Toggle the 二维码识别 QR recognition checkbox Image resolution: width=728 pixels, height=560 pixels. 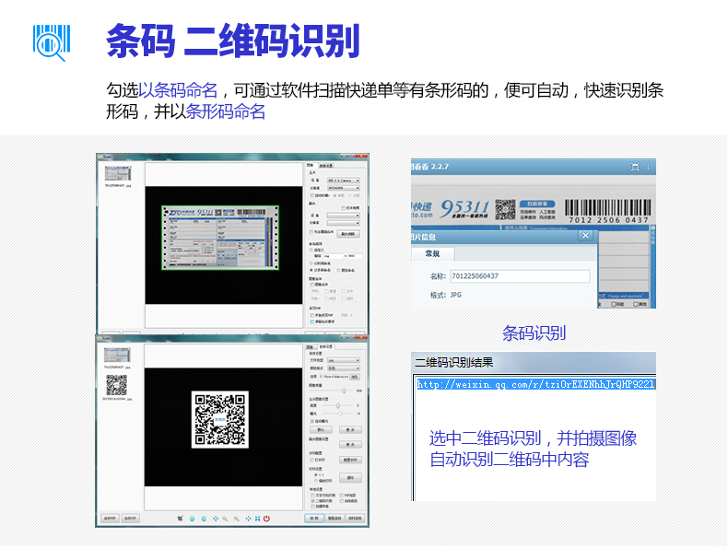pos(312,501)
